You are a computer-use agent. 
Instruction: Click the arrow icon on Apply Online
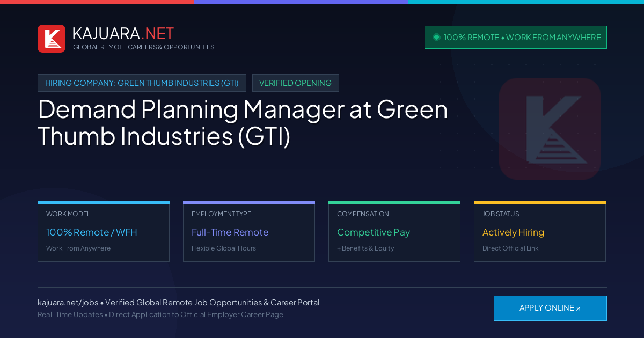[x=578, y=308]
